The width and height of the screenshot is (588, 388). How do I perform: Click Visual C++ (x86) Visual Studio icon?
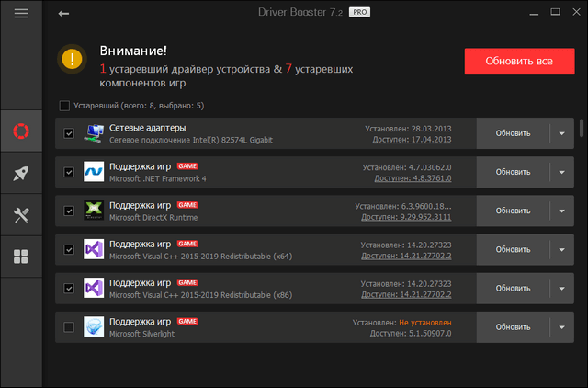(x=94, y=288)
